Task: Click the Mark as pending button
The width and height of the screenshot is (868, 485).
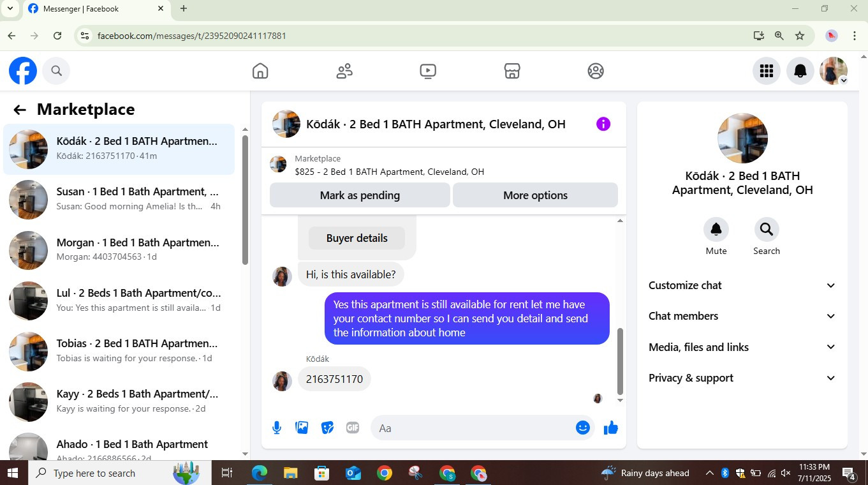Action: tap(360, 195)
